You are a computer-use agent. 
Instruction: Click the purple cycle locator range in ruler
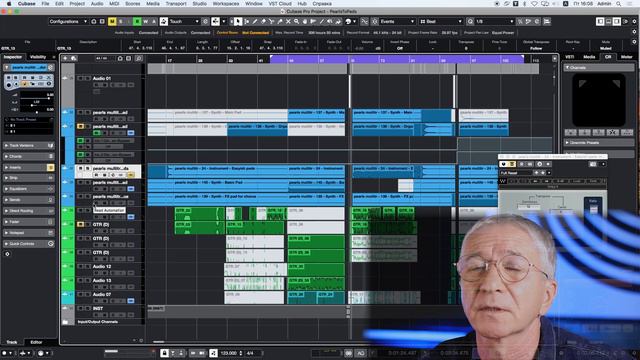397,60
